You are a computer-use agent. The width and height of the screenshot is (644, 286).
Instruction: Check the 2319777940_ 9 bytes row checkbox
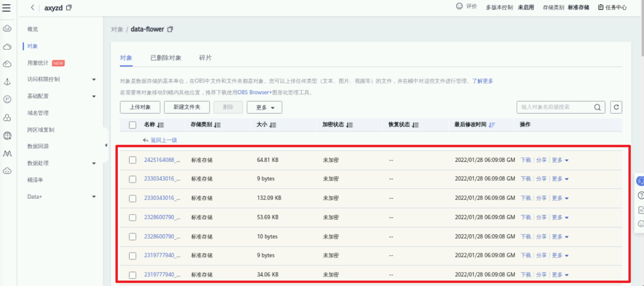tap(132, 256)
